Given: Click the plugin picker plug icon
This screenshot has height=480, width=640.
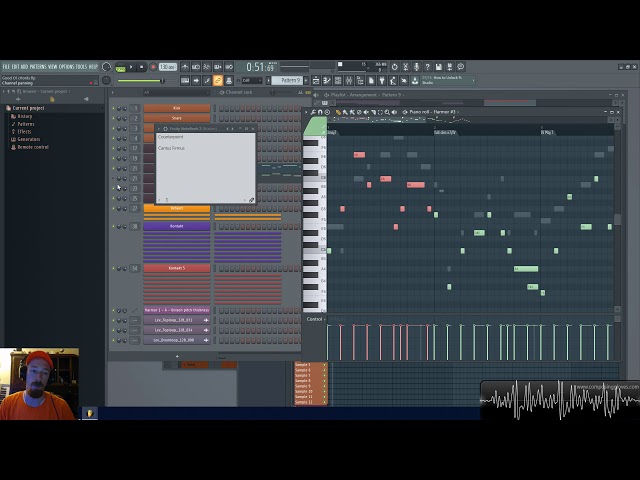Looking at the screenshot, I should click(382, 80).
